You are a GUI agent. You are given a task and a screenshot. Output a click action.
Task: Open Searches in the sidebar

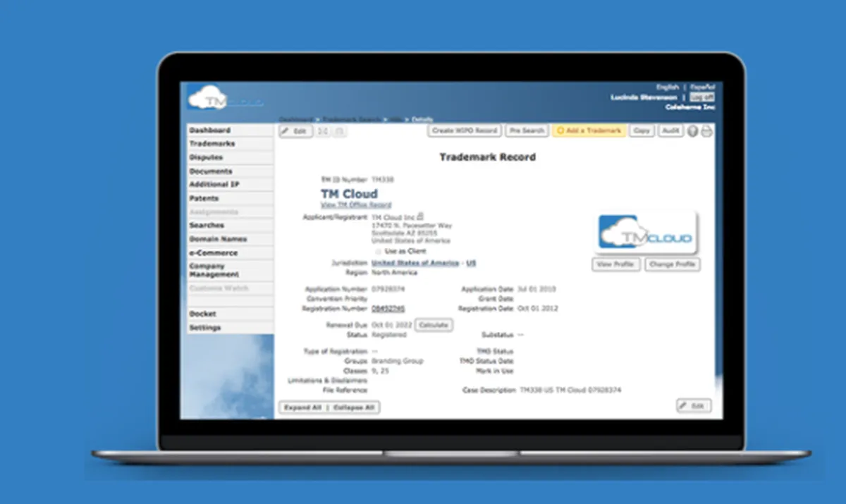click(230, 226)
